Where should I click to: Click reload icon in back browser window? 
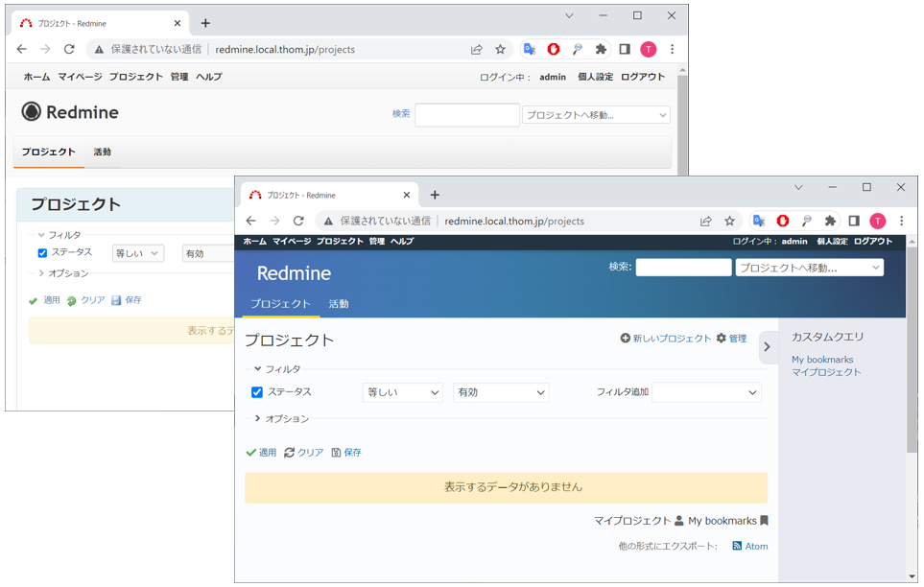point(69,50)
